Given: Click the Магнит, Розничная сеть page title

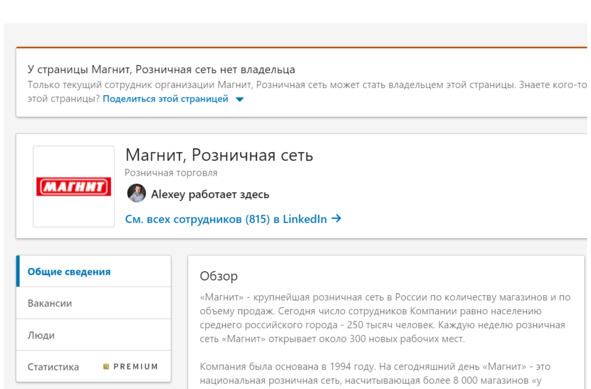Looking at the screenshot, I should click(219, 155).
